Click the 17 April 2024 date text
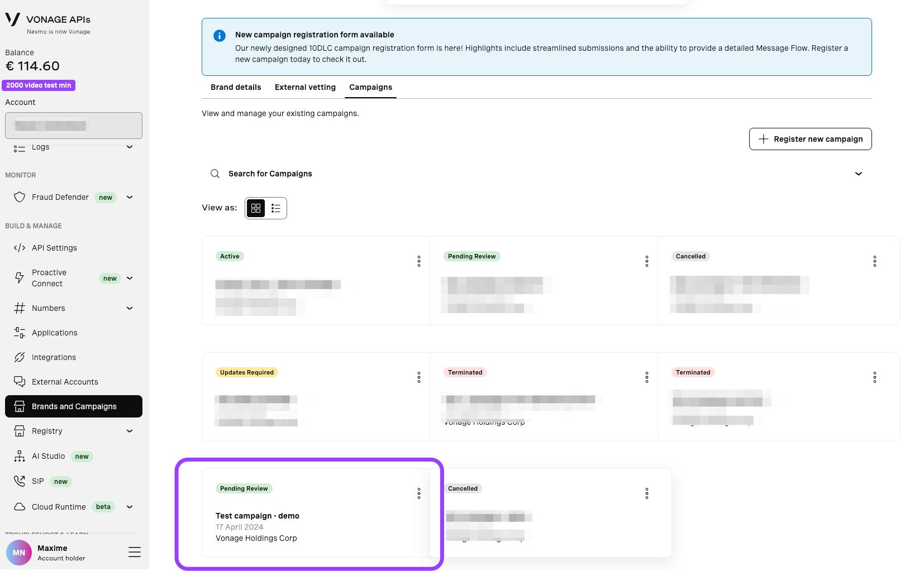This screenshot has width=924, height=571. (239, 527)
